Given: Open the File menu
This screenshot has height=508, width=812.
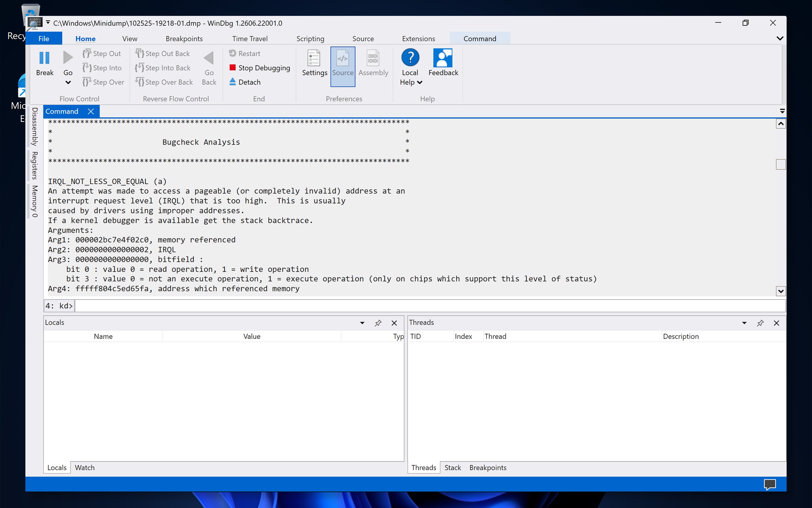Looking at the screenshot, I should [x=44, y=38].
